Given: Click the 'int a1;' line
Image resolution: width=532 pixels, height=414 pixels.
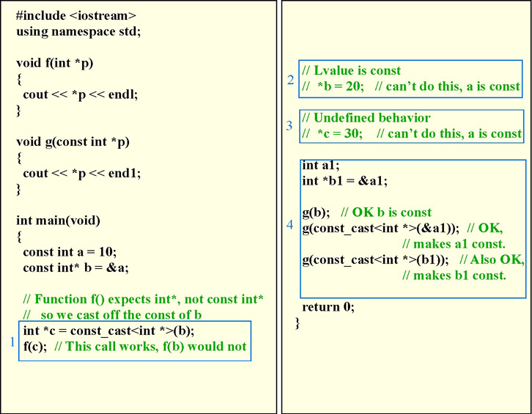Looking at the screenshot, I should coord(321,166).
